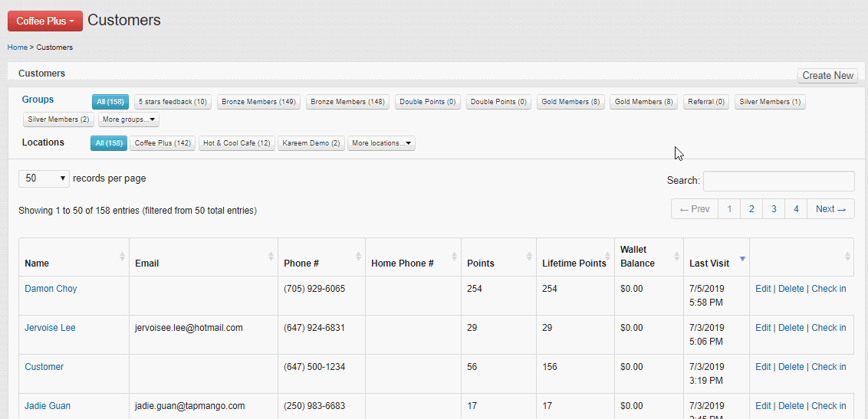Delete Damon Choy's record
868x419 pixels.
(791, 289)
